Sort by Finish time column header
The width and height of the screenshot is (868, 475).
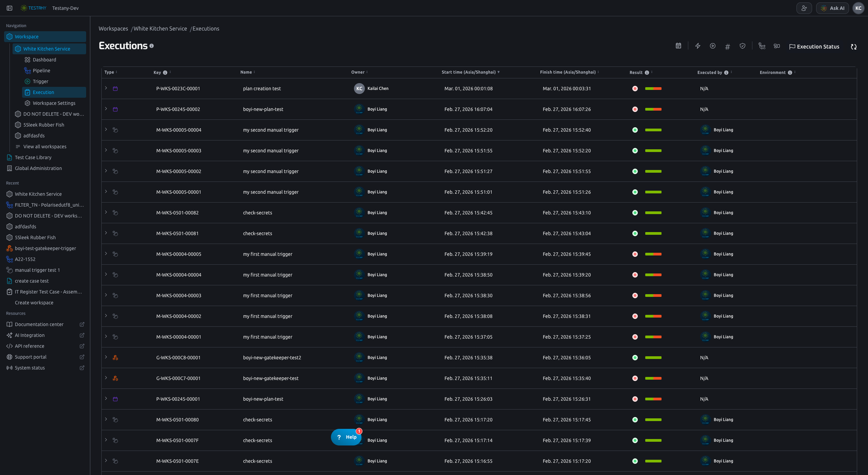[569, 72]
